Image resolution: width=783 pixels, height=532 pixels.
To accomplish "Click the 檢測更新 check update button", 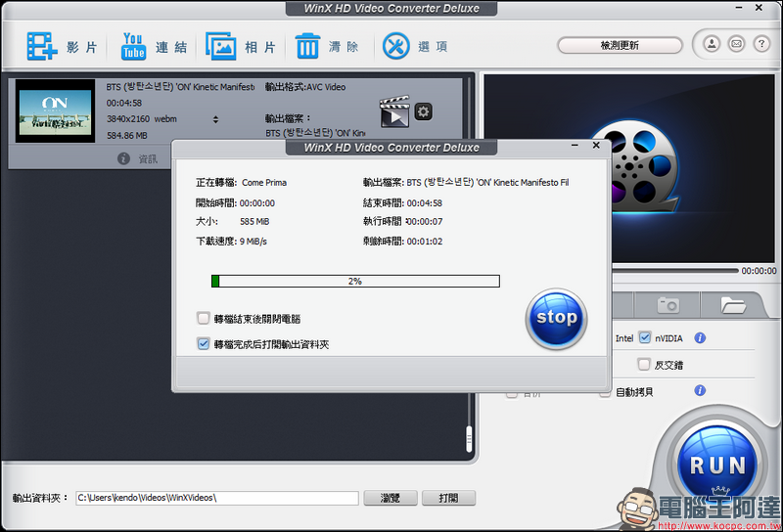I will click(620, 45).
